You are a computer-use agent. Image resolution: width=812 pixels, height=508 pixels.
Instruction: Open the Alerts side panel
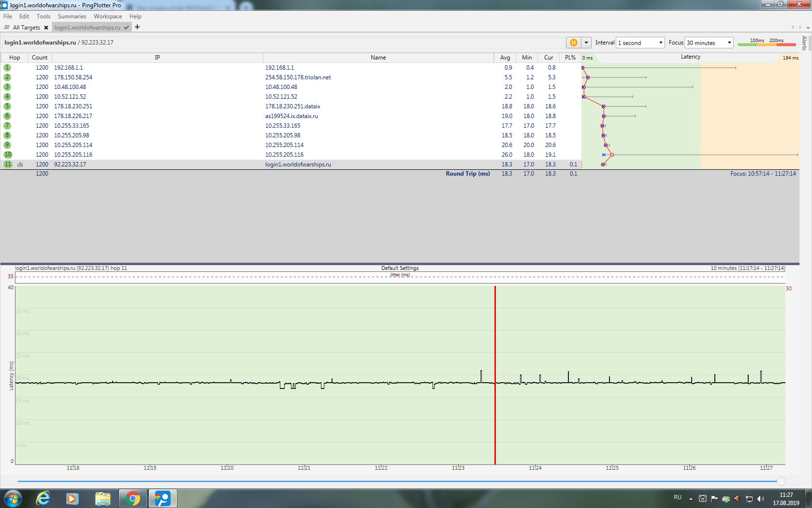coord(804,43)
